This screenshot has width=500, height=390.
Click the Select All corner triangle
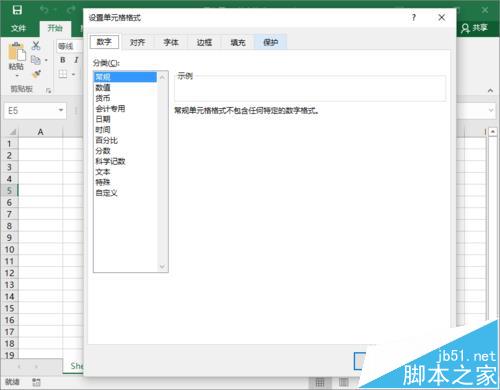(13, 132)
